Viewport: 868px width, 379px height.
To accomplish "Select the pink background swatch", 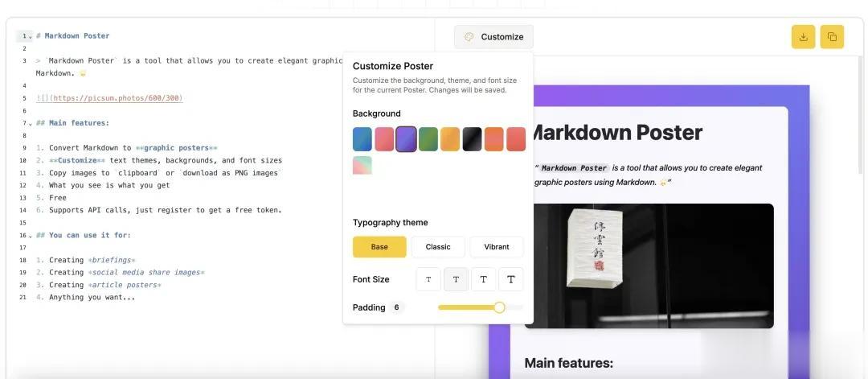I will (x=384, y=139).
